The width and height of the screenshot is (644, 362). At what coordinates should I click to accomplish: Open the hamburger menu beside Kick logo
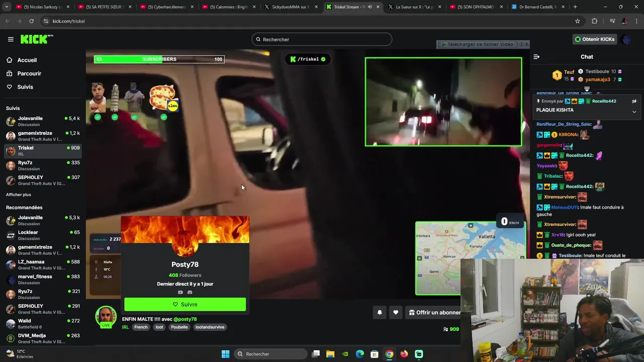(11, 39)
